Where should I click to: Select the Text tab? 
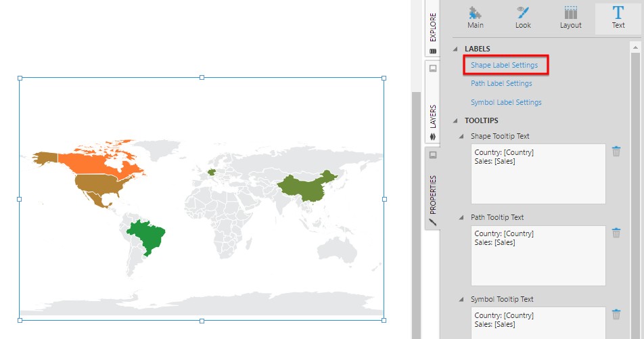pos(618,18)
